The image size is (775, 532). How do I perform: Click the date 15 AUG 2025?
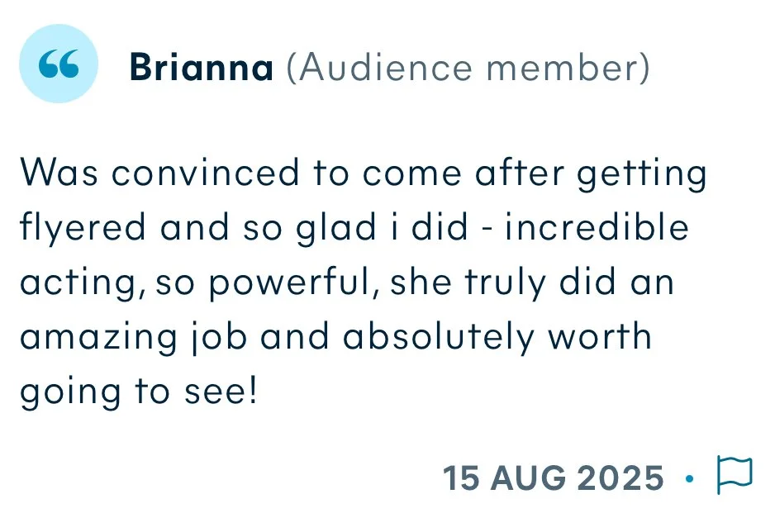click(553, 478)
